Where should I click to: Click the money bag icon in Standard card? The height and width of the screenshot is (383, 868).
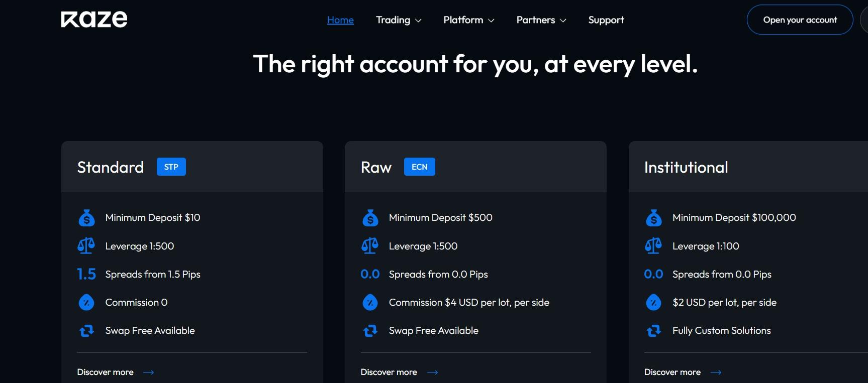(x=86, y=218)
